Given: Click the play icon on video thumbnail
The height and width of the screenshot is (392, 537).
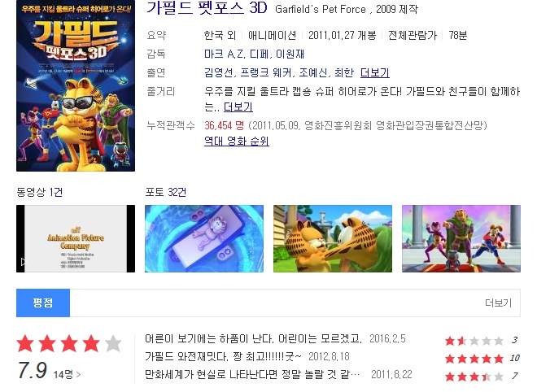Looking at the screenshot, I should [24, 262].
